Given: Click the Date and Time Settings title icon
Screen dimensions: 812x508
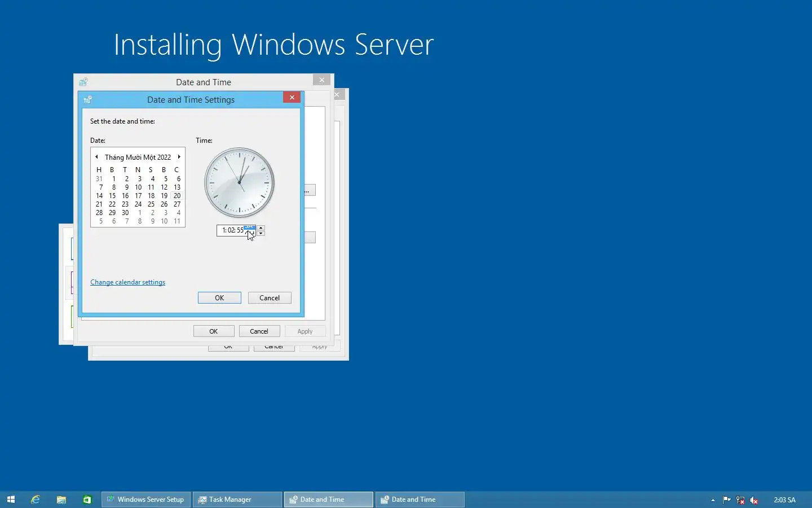Looking at the screenshot, I should pyautogui.click(x=88, y=100).
